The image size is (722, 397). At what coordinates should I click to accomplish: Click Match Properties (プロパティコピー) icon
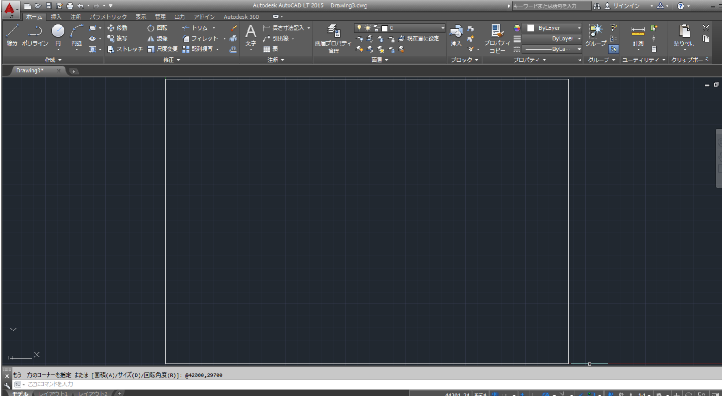tap(497, 38)
